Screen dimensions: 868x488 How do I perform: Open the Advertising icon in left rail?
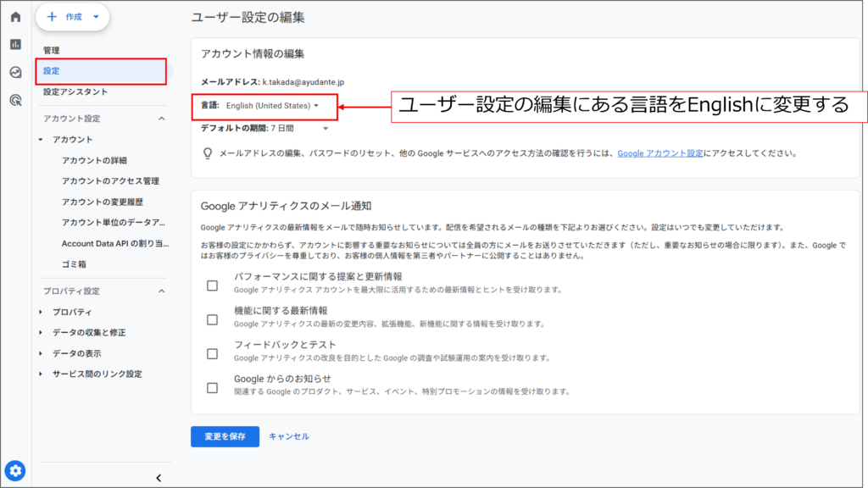pyautogui.click(x=15, y=100)
